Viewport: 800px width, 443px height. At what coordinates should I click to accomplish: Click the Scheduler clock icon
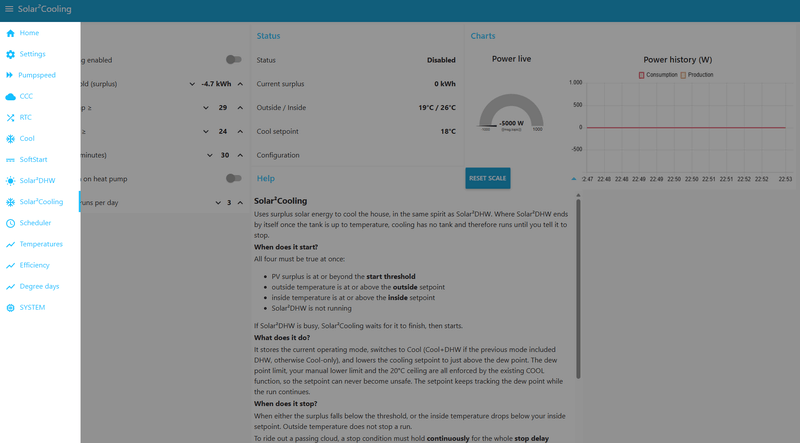10,223
